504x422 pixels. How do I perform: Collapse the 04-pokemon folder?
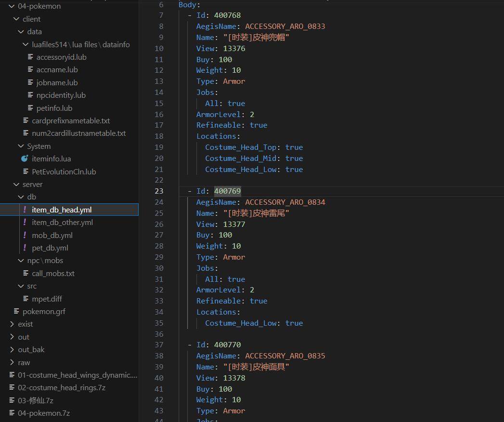pyautogui.click(x=12, y=6)
